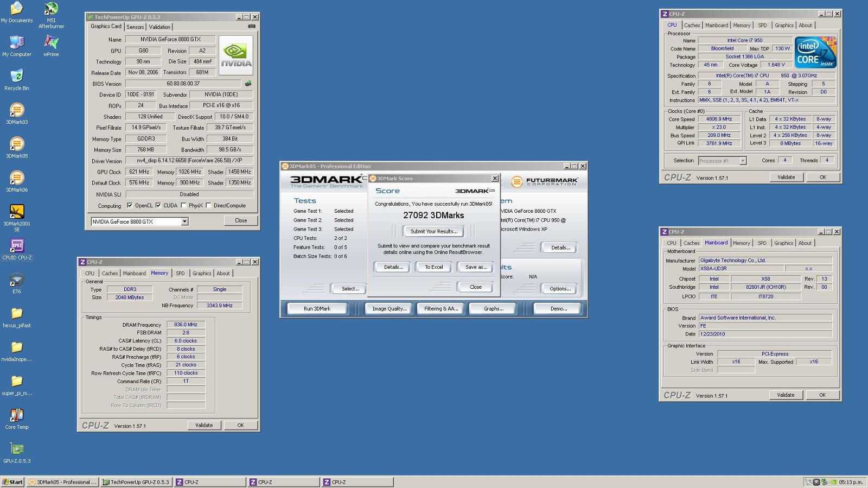
Task: Click Validate in top-right CPU-Z window
Action: point(786,177)
